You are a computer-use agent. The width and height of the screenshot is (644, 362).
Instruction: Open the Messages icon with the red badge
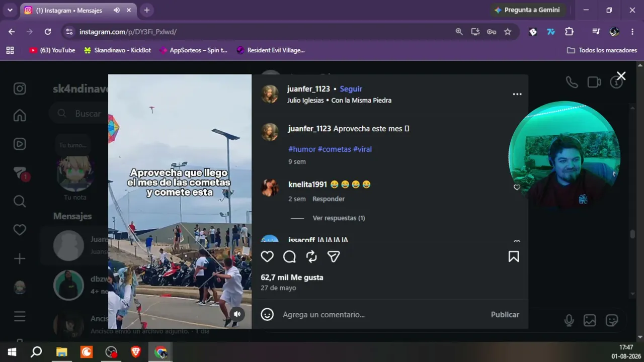(20, 173)
